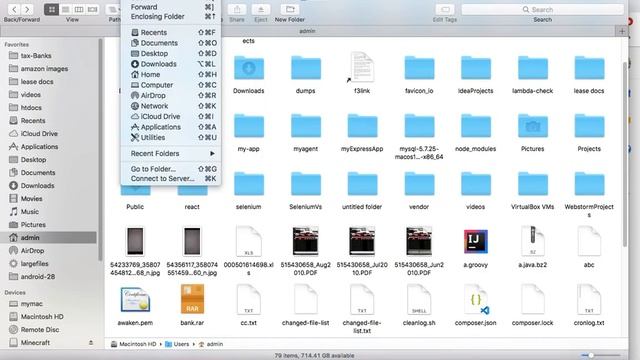640x360 pixels.
Task: Select Computer in the Go menu
Action: coord(171,85)
